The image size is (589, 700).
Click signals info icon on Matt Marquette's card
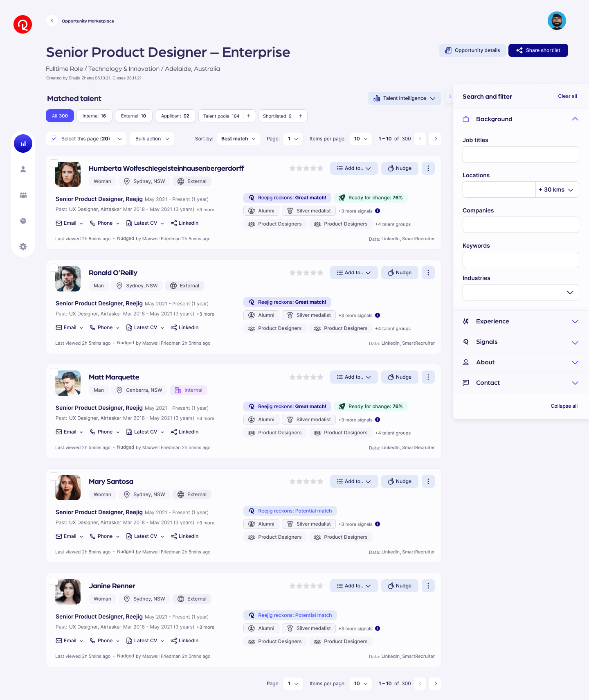(x=378, y=420)
